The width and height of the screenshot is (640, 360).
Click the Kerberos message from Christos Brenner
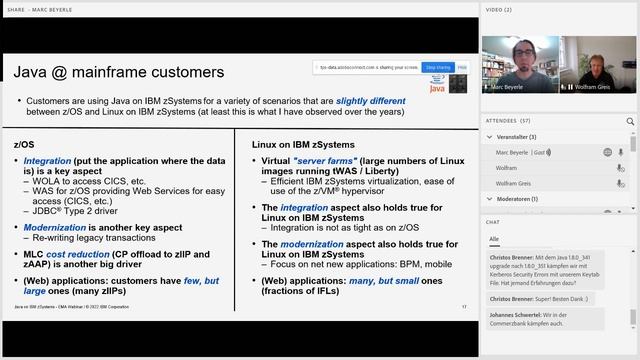545,270
